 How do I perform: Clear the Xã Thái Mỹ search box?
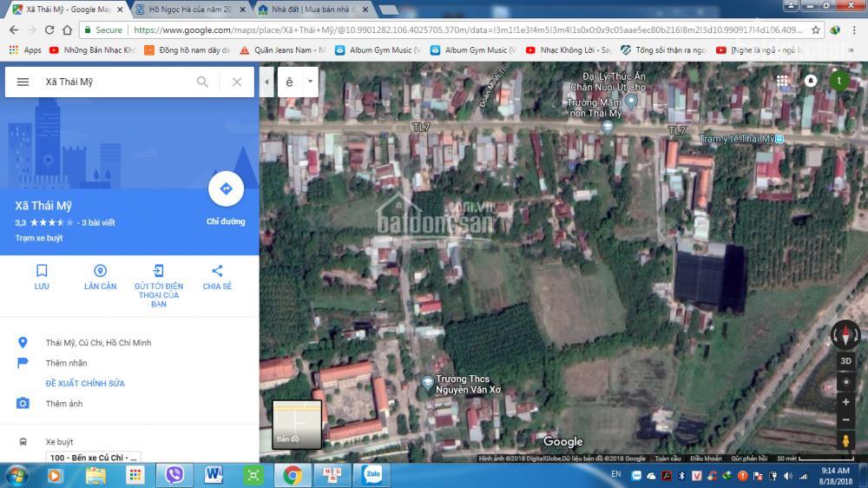(237, 82)
